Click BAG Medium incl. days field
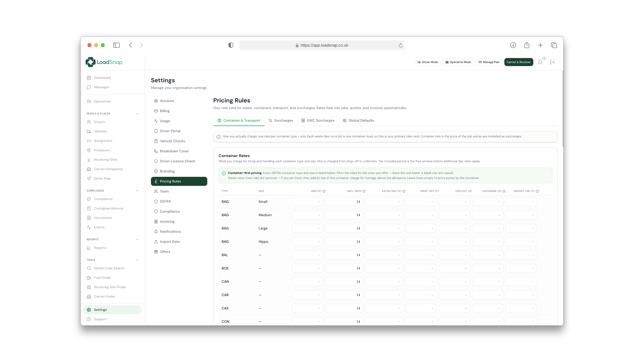This screenshot has width=644, height=362. [x=344, y=215]
